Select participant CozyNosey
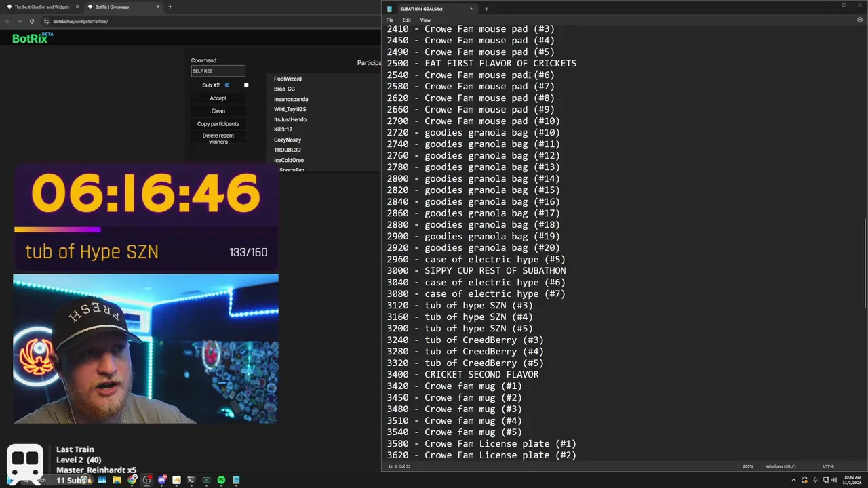Screen dimensions: 868x488 (288, 140)
